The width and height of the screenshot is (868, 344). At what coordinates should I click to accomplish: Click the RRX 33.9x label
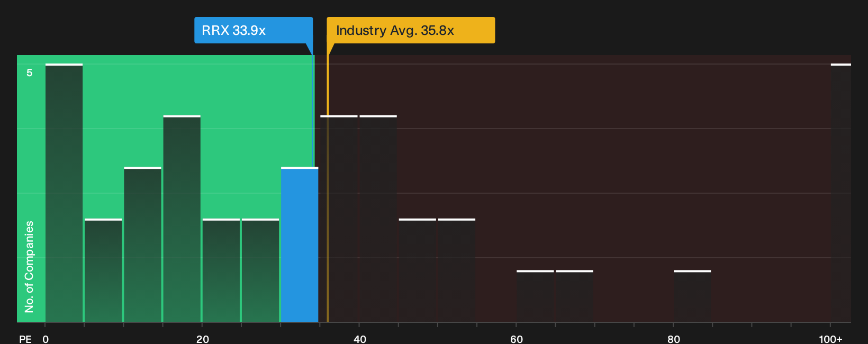[254, 30]
